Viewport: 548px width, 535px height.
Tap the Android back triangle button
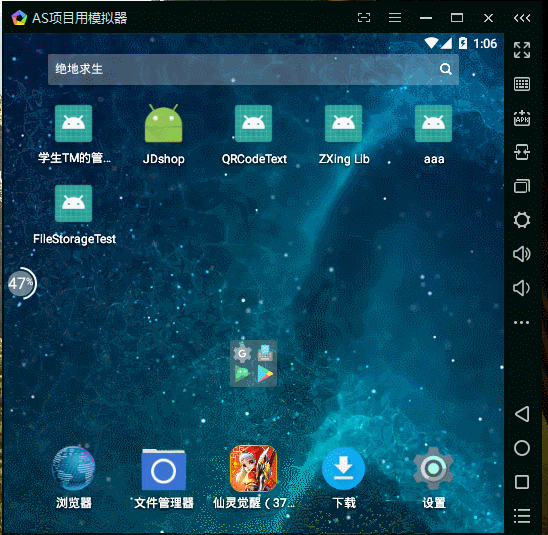522,414
